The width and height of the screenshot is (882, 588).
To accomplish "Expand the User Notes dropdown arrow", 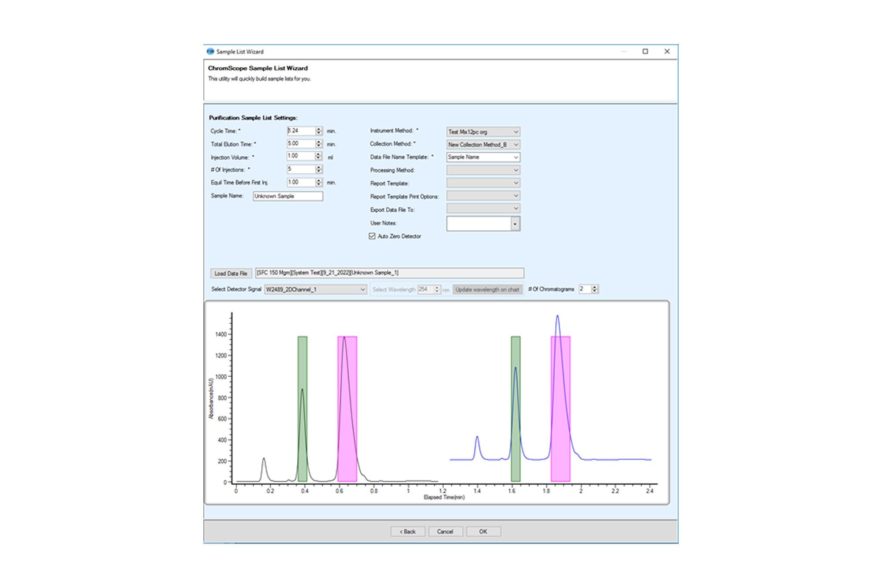I will pyautogui.click(x=515, y=224).
